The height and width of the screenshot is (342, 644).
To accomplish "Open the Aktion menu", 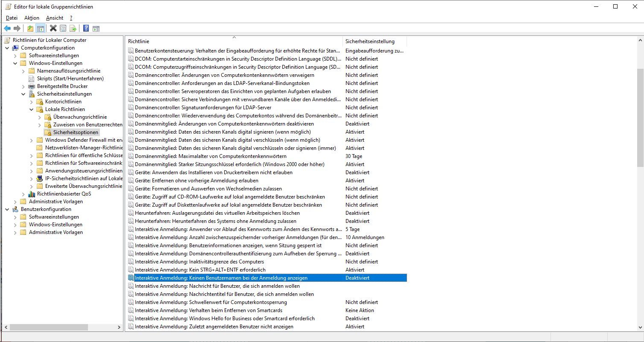I will tap(32, 18).
